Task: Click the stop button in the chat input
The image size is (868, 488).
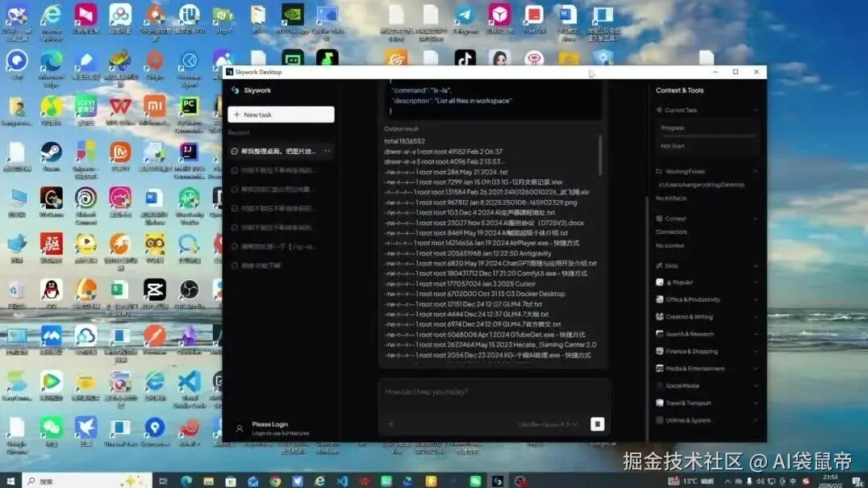Action: [x=597, y=423]
